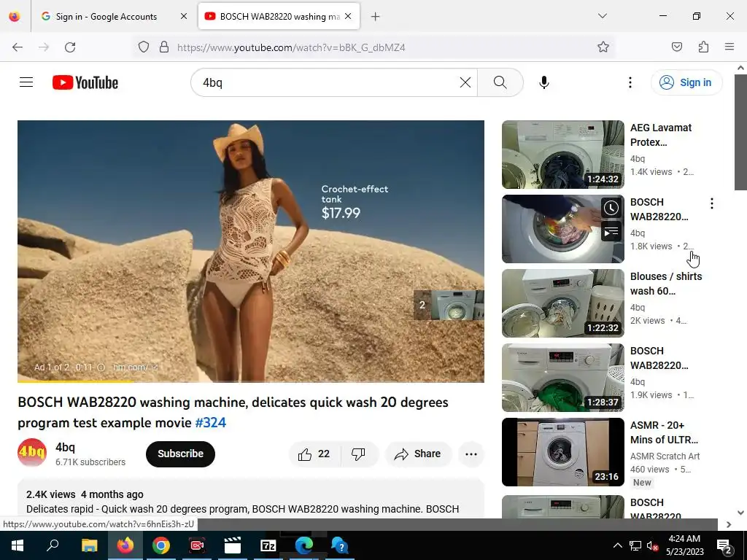Launch Google Chrome from taskbar

pos(161,545)
